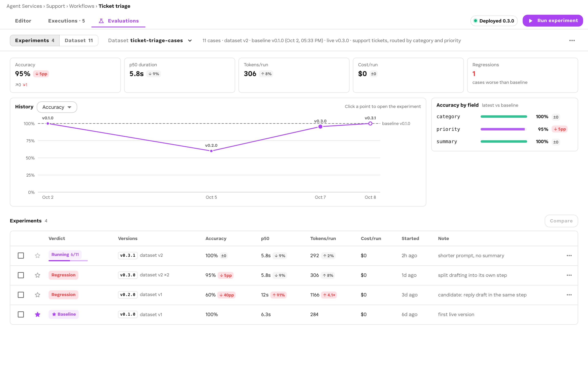Click the Accuracy 95% summary card
588x368 pixels.
tap(65, 75)
